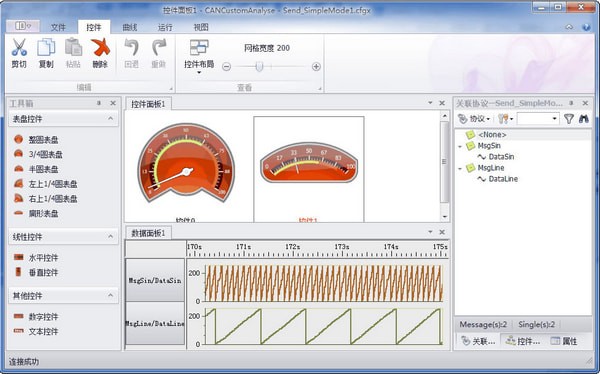The height and width of the screenshot is (374, 600).
Task: Click the 剪切 scissors icon
Action: pyautogui.click(x=19, y=47)
